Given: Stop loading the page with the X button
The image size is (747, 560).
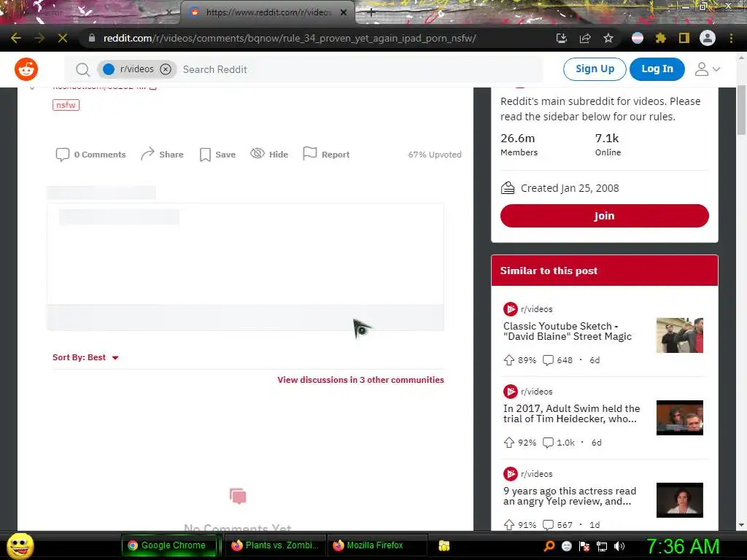Looking at the screenshot, I should point(63,38).
